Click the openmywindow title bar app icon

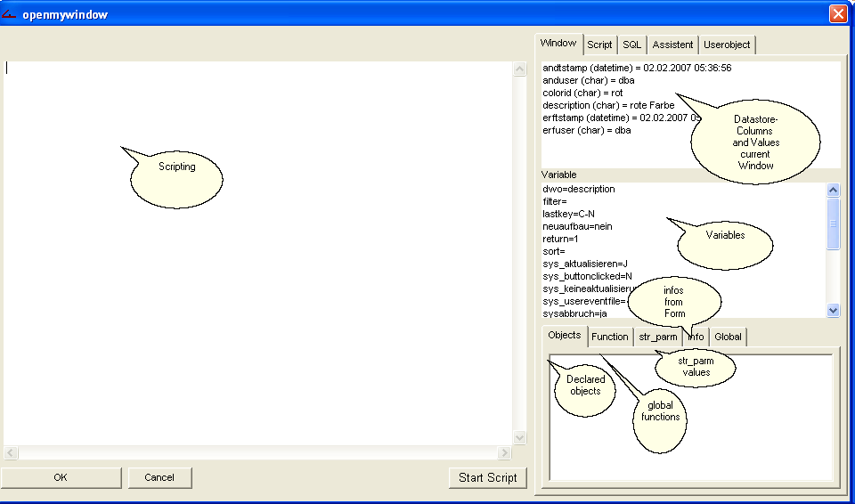[x=10, y=13]
